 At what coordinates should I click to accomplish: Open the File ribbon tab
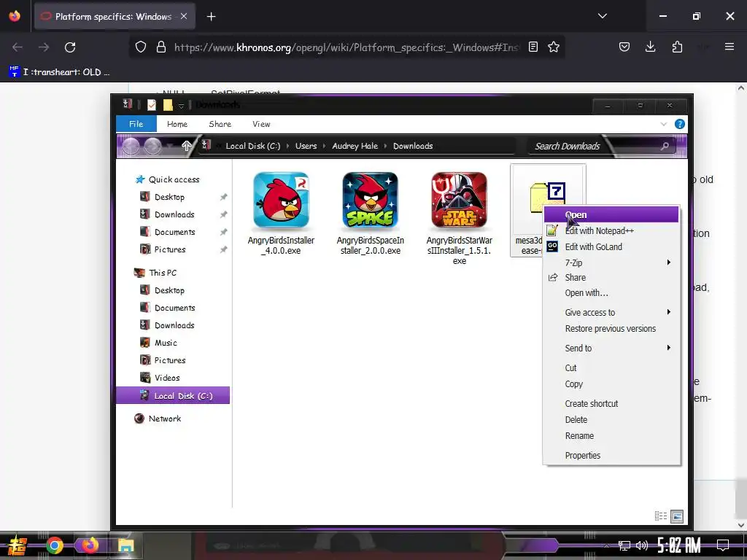coord(136,124)
